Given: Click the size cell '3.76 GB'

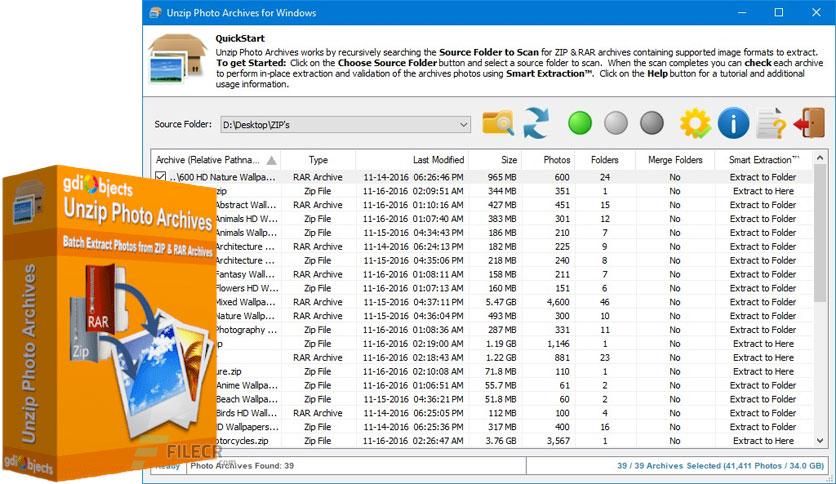Looking at the screenshot, I should [x=501, y=441].
